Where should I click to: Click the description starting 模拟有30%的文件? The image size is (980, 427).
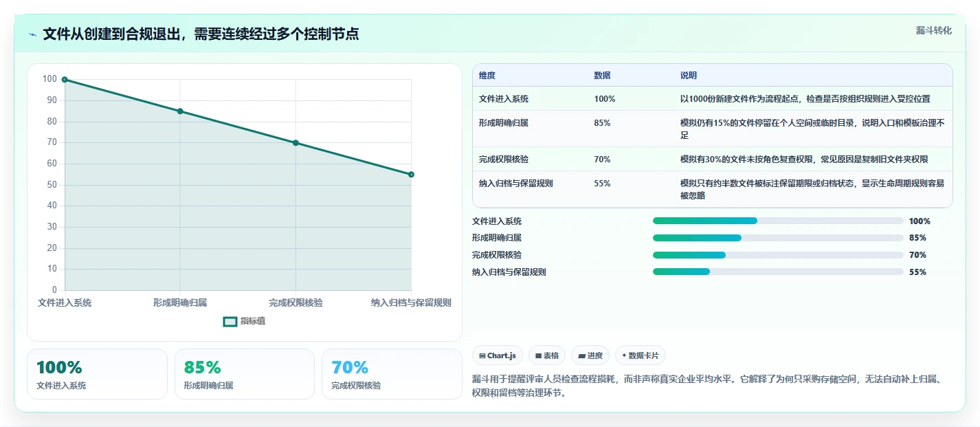pos(804,160)
